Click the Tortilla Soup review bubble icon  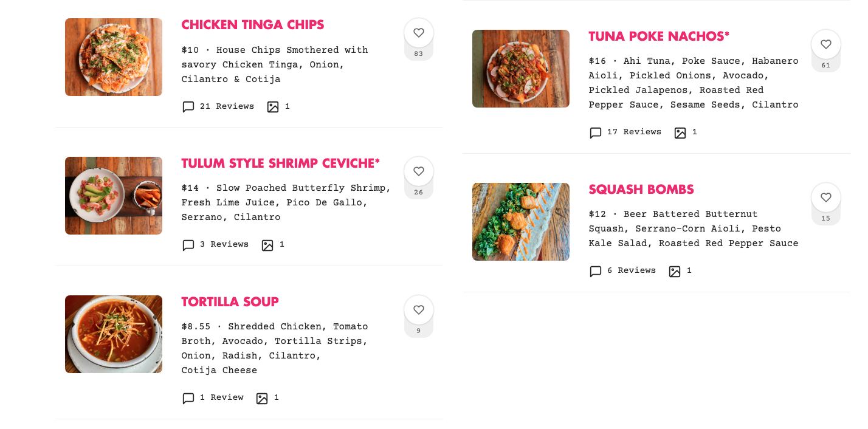188,399
